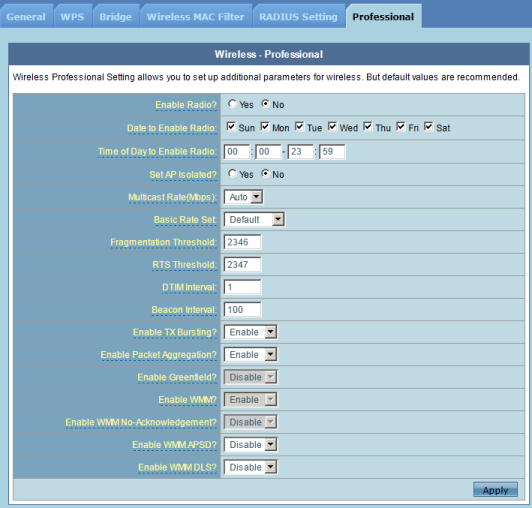Click the RTS Threshold input field
The height and width of the screenshot is (508, 532).
(242, 264)
